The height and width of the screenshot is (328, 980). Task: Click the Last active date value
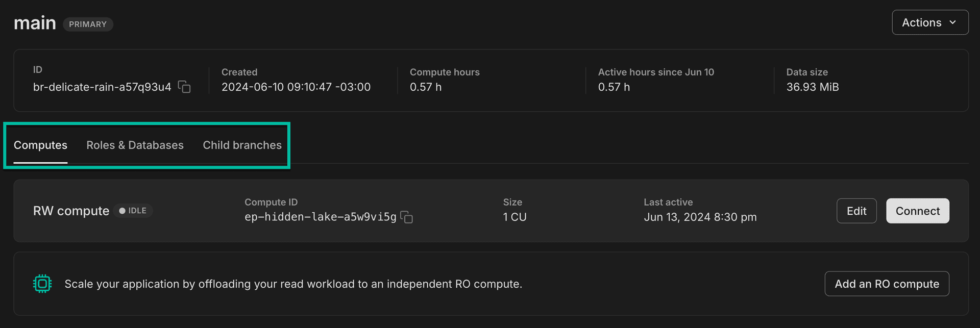(700, 217)
